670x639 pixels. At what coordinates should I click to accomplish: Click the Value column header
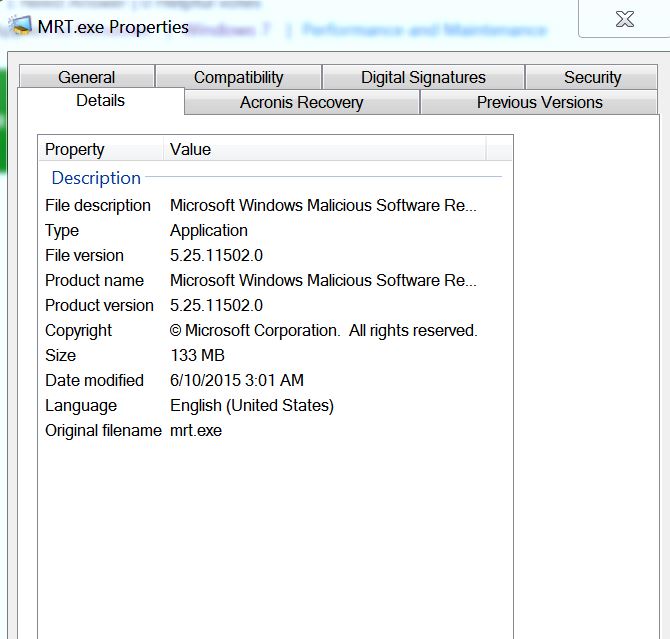(325, 149)
